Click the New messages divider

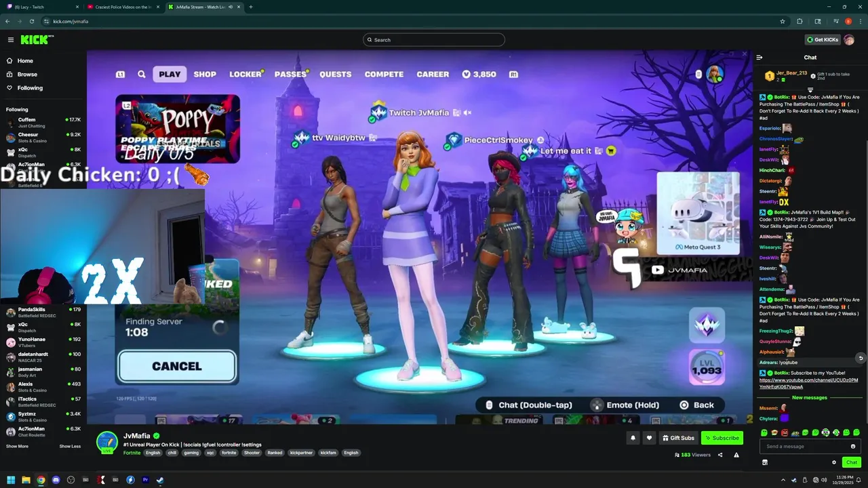coord(810,398)
